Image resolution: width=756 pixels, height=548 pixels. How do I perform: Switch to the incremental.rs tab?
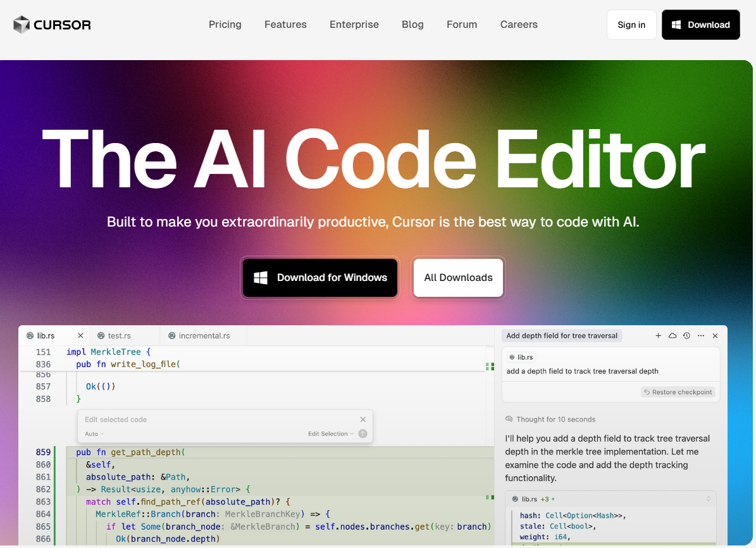204,336
